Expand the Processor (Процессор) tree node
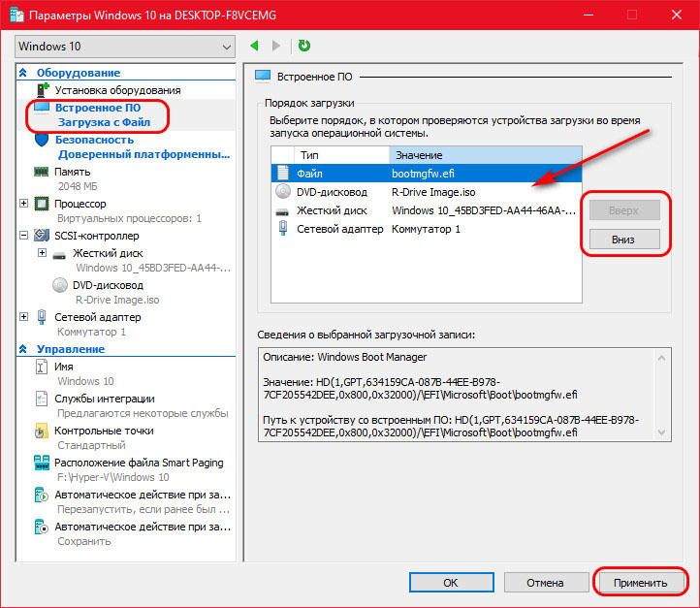Viewport: 700px width, 608px height. [24, 204]
